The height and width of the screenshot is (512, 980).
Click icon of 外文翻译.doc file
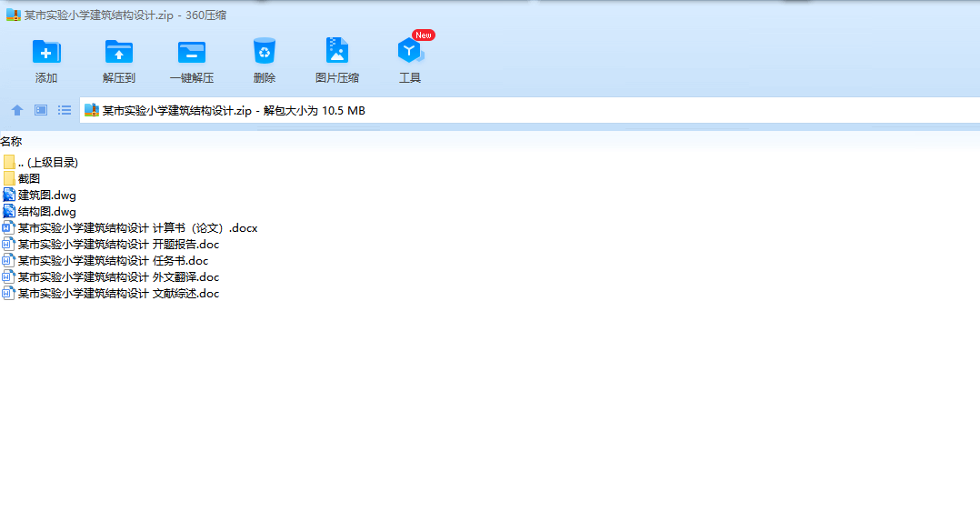tap(8, 276)
